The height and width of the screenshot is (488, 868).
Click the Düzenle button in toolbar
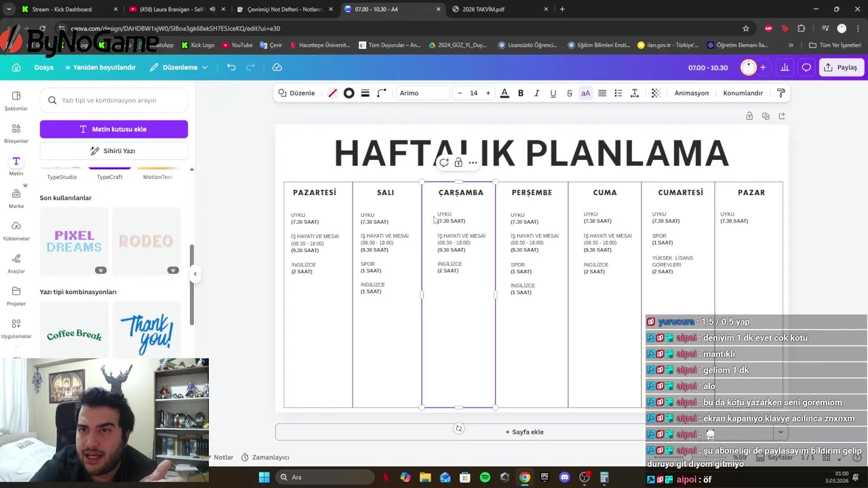(x=296, y=93)
